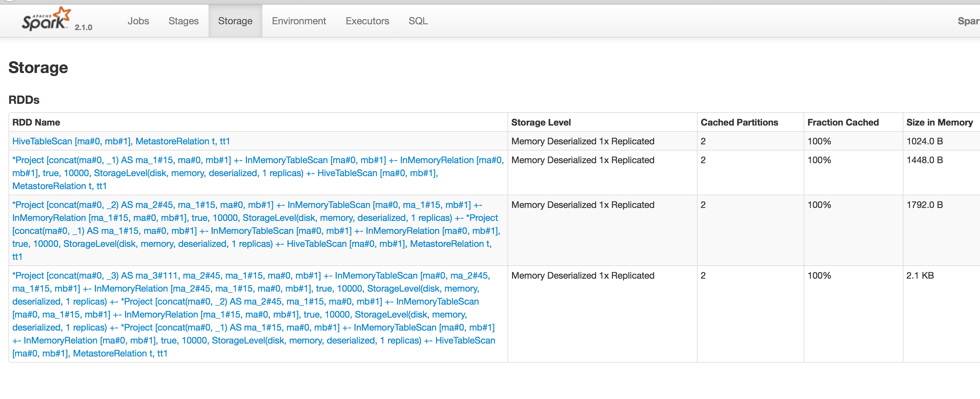Open the SQL tab
Screen dimensions: 980x399
point(418,21)
